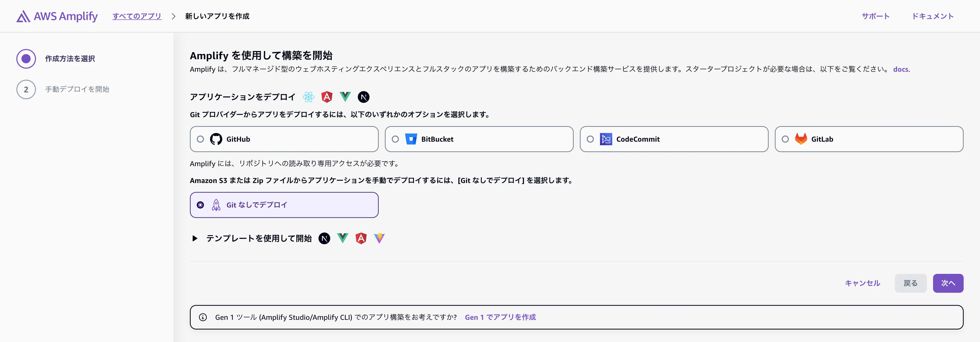This screenshot has height=342, width=980.
Task: Click the Angular framework icon
Action: pyautogui.click(x=326, y=97)
